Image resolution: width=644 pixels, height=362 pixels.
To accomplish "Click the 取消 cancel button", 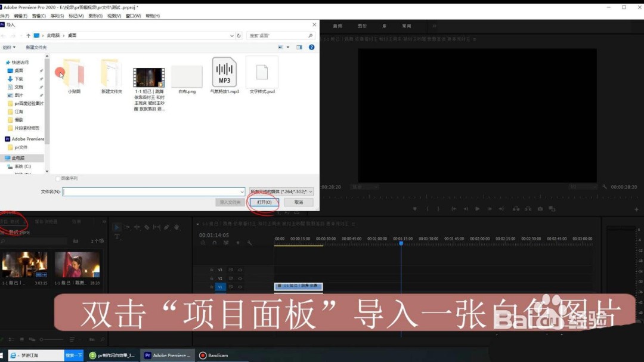I will point(299,202).
